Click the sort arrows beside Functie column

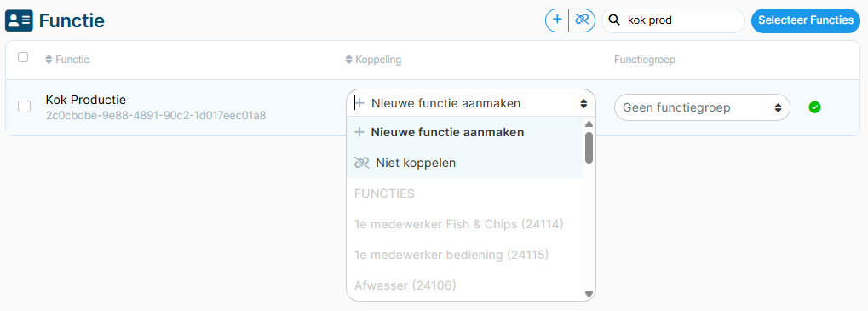(49, 59)
